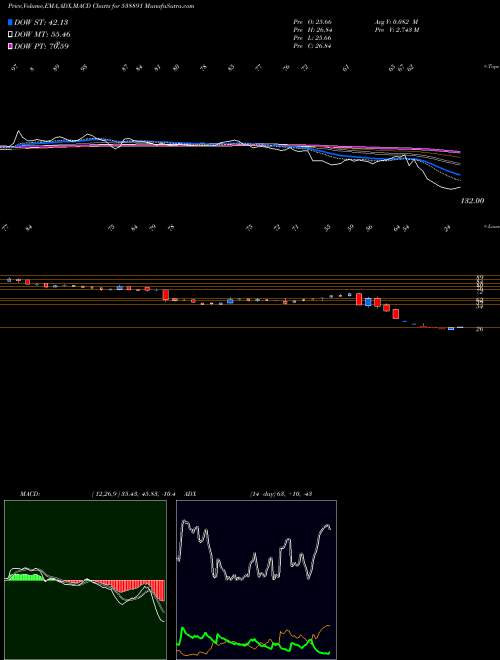Image resolution: width=500 pixels, height=660 pixels.
Task: Click the 'Pre C: 26.84' close value
Action: tap(312, 46)
